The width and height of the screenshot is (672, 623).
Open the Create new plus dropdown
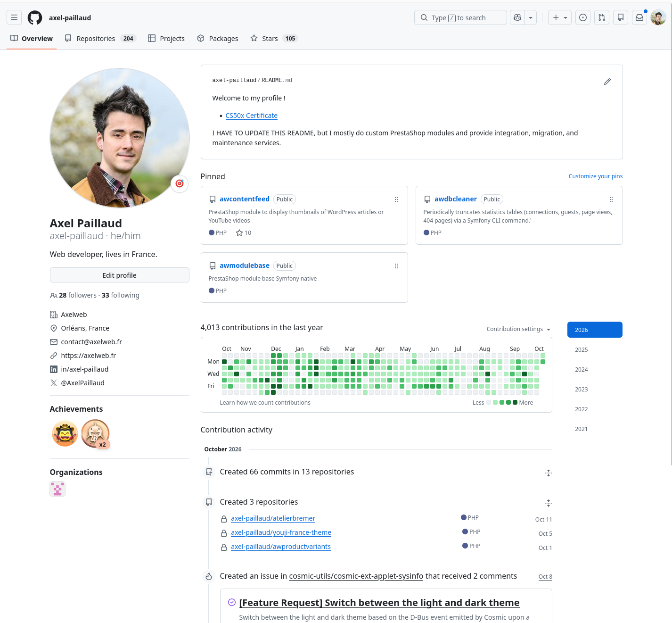(560, 17)
